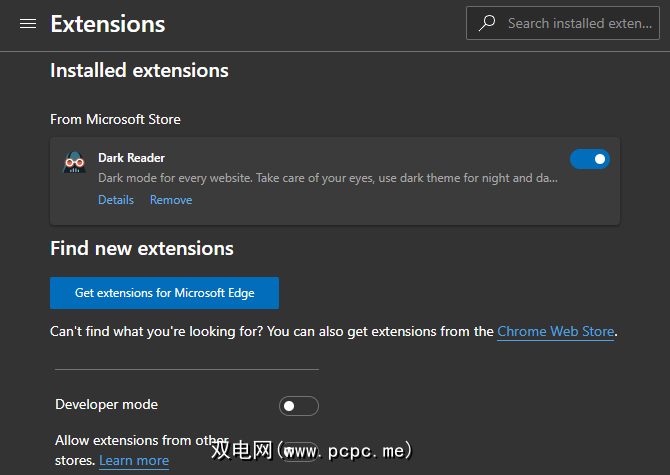
Task: Disable the Dark Reader extension toggle
Action: (x=589, y=158)
